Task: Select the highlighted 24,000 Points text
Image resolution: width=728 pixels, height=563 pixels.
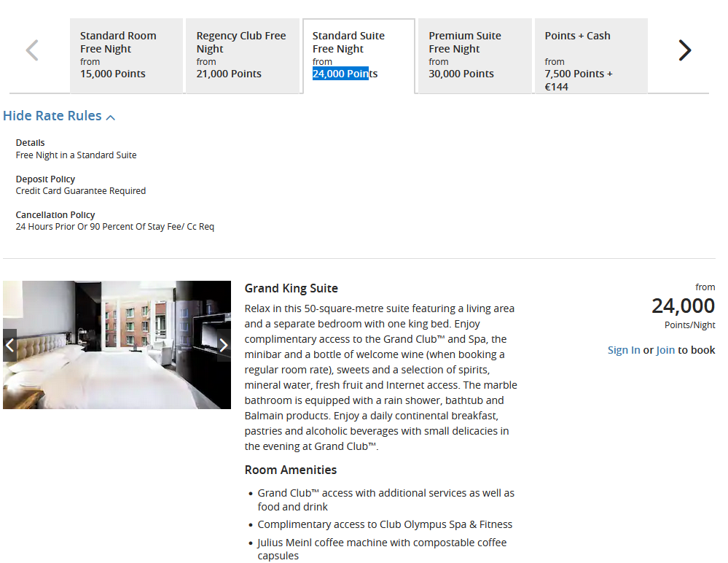Action: (x=341, y=73)
